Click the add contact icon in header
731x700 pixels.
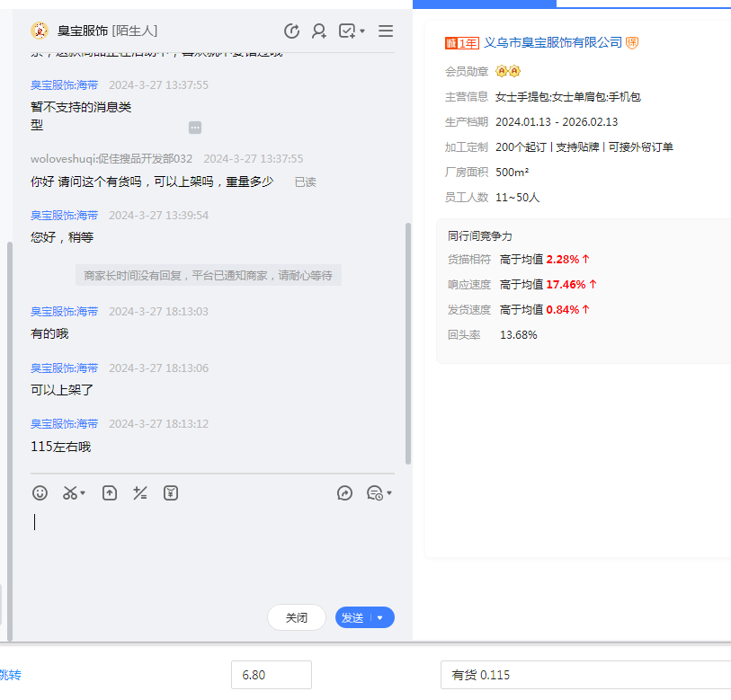[319, 31]
